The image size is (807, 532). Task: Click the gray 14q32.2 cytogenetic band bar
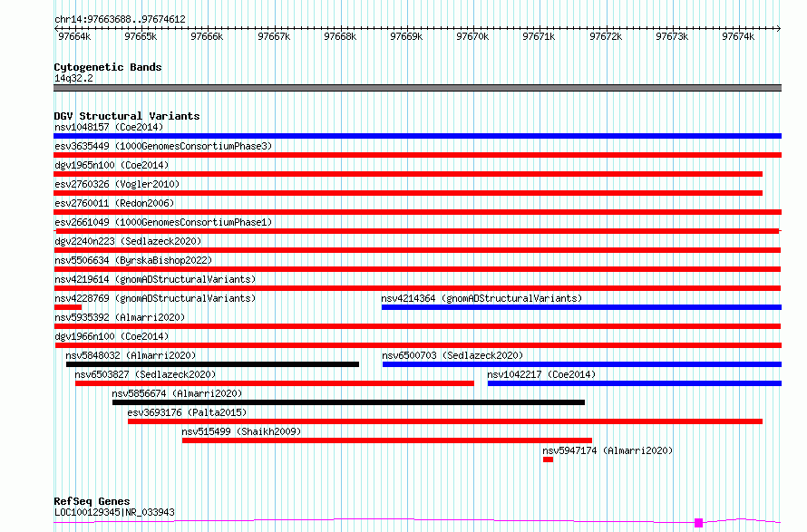point(417,88)
